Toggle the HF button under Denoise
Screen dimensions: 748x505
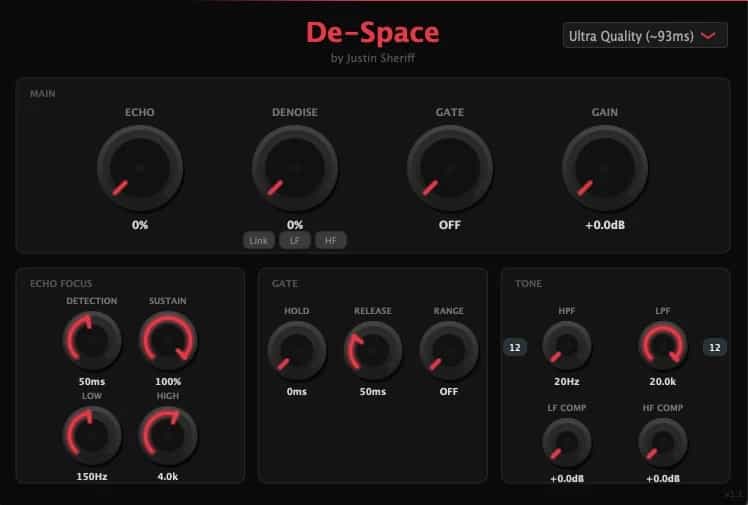pyautogui.click(x=330, y=240)
